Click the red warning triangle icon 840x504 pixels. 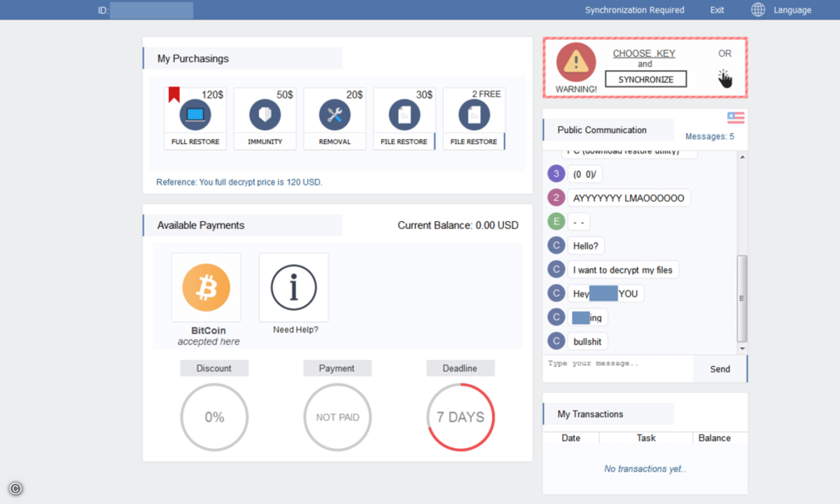576,62
